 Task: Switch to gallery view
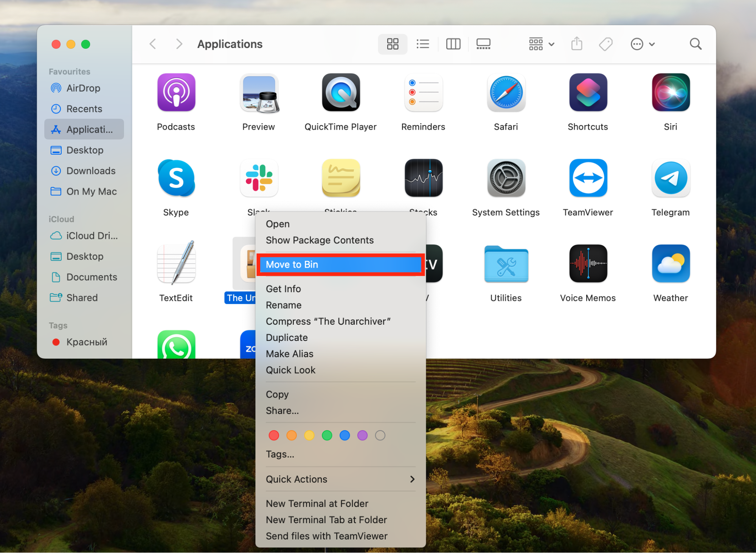[483, 44]
